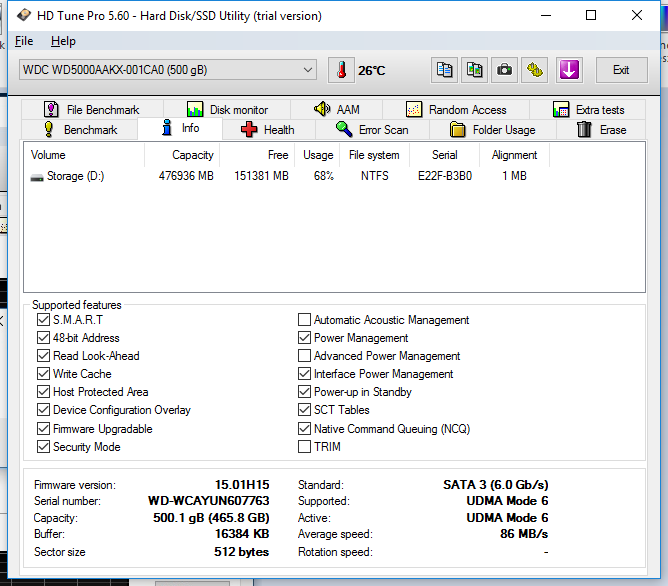Screen dimensions: 668x586
Task: Click the copy info to clipboard icon
Action: (x=444, y=70)
